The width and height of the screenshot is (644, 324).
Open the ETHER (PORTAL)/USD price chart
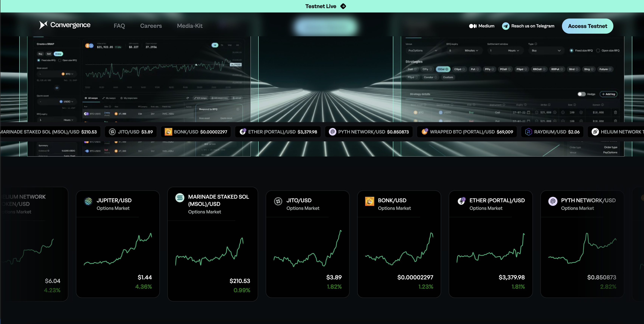pos(490,248)
